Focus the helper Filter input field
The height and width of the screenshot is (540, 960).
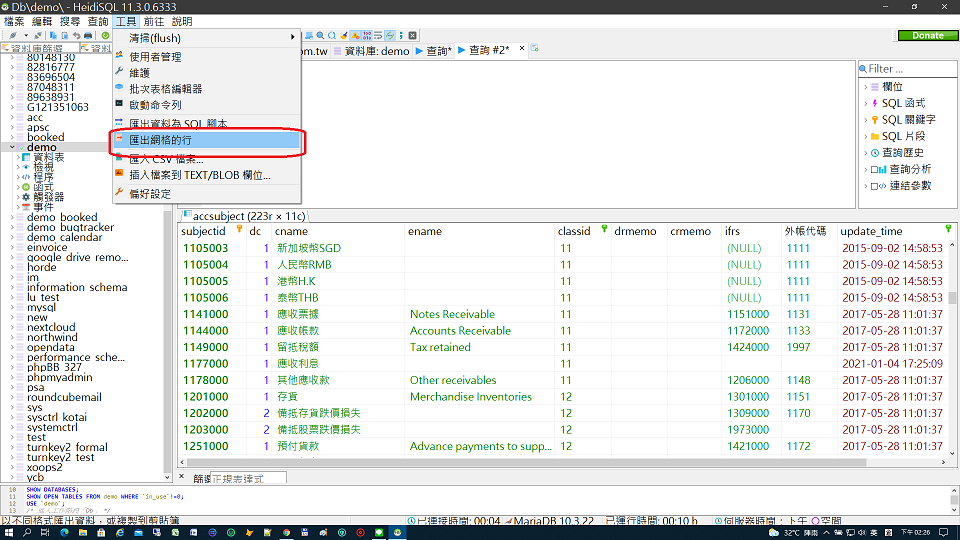[x=911, y=69]
